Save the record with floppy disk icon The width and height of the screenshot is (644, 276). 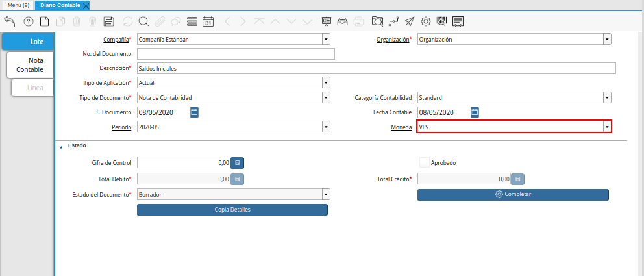tap(109, 21)
